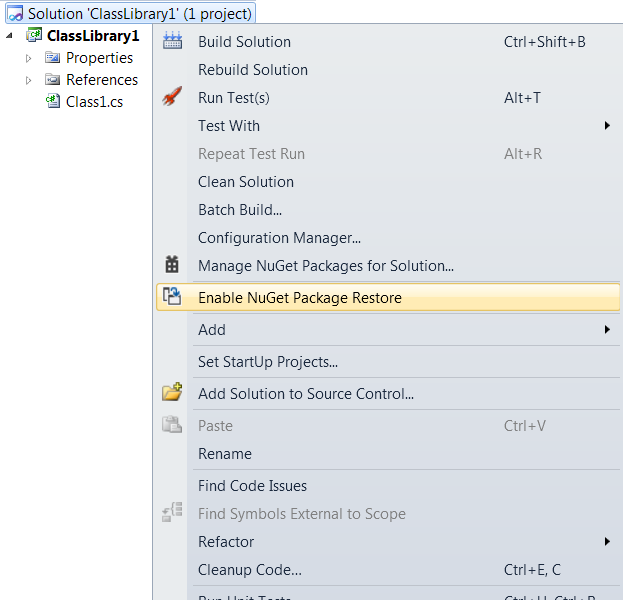The image size is (626, 600).
Task: Click the Properties folder icon
Action: click(52, 57)
